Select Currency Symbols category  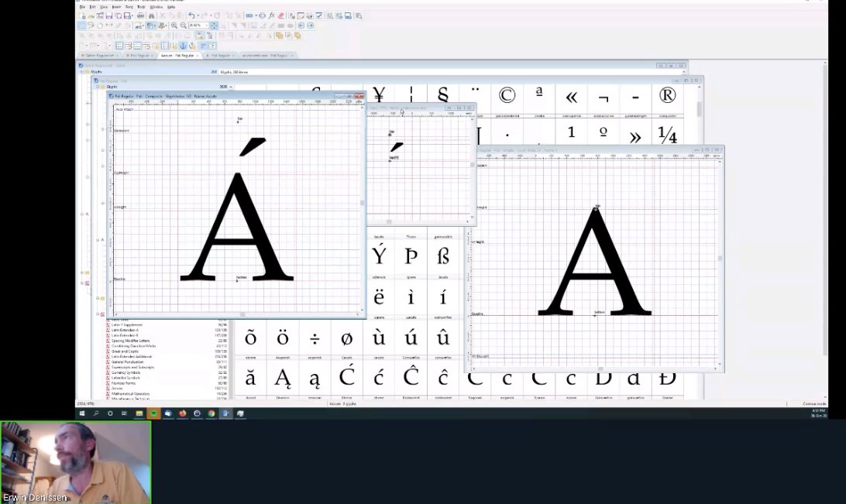[126, 372]
